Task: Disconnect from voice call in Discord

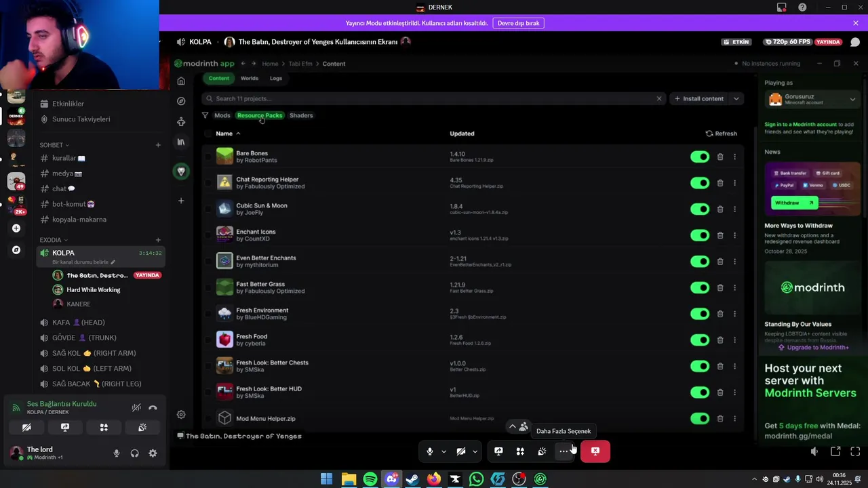Action: 153,407
